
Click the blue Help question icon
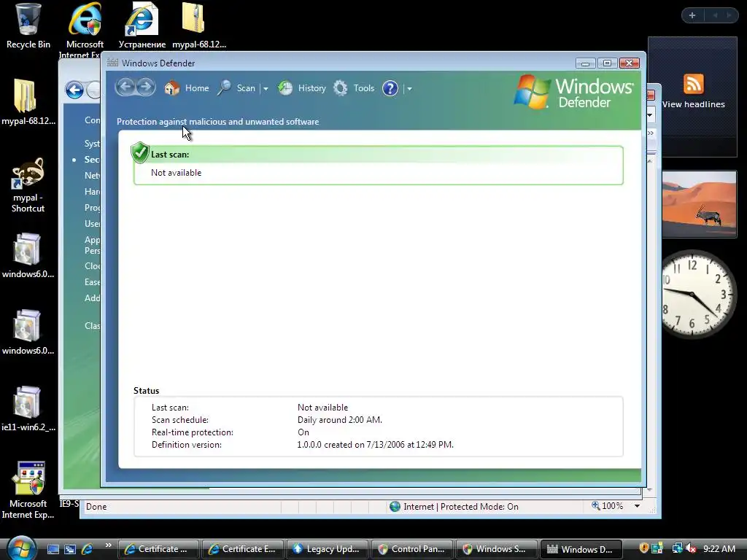(x=390, y=88)
